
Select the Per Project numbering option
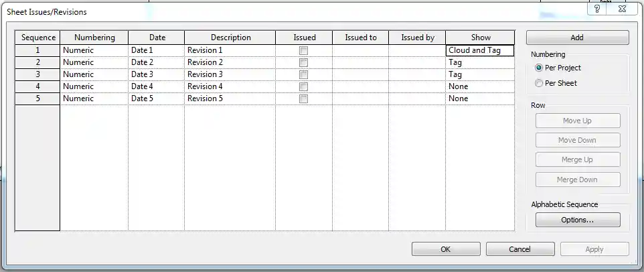[x=539, y=68]
